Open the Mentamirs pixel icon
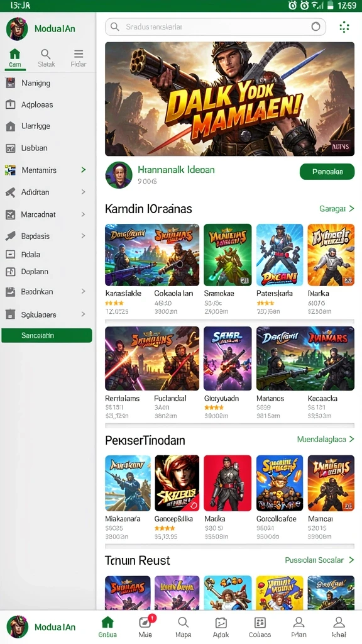Screen dimensions: 362x644 pyautogui.click(x=10, y=170)
